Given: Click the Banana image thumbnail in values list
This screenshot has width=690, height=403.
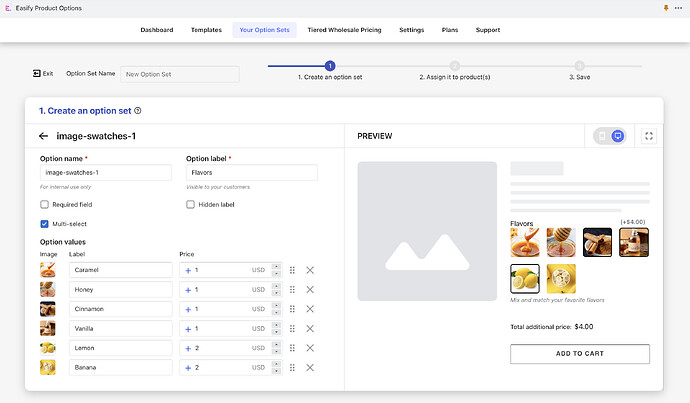Looking at the screenshot, I should (48, 367).
